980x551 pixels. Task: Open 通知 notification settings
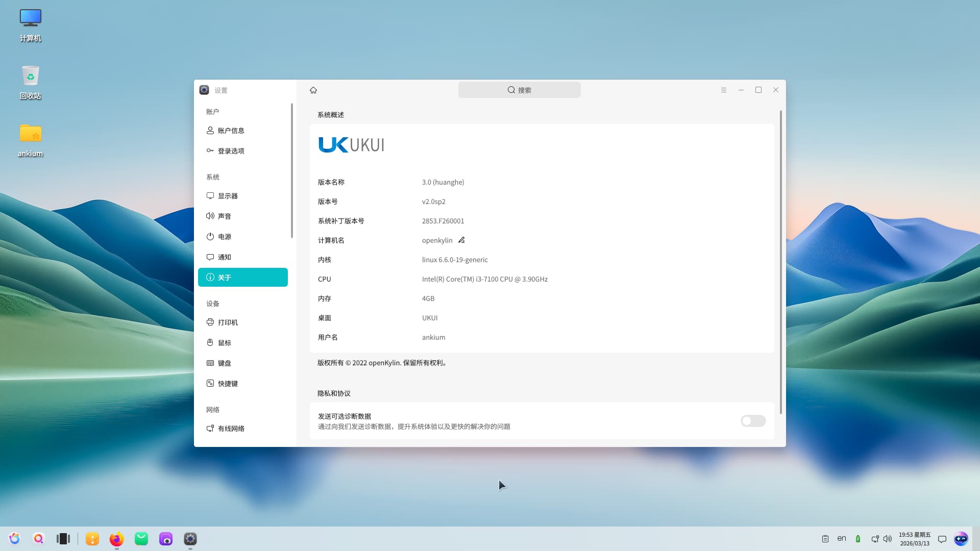coord(225,257)
